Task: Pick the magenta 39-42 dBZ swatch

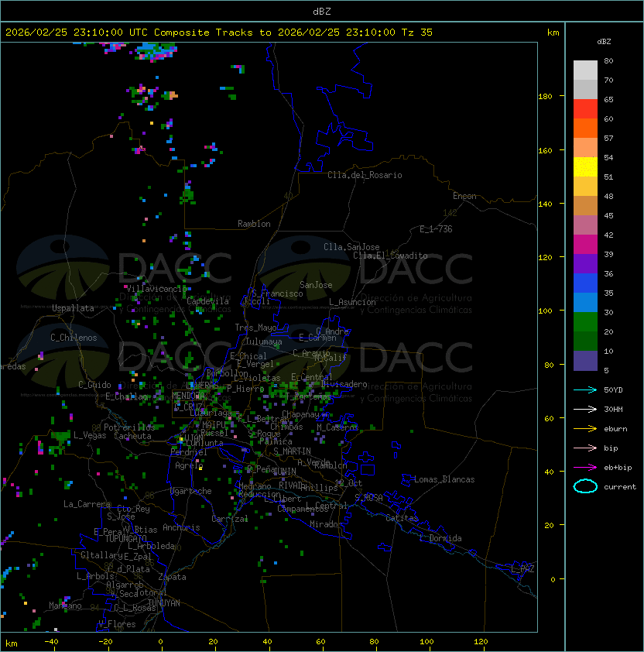Action: pyautogui.click(x=585, y=245)
